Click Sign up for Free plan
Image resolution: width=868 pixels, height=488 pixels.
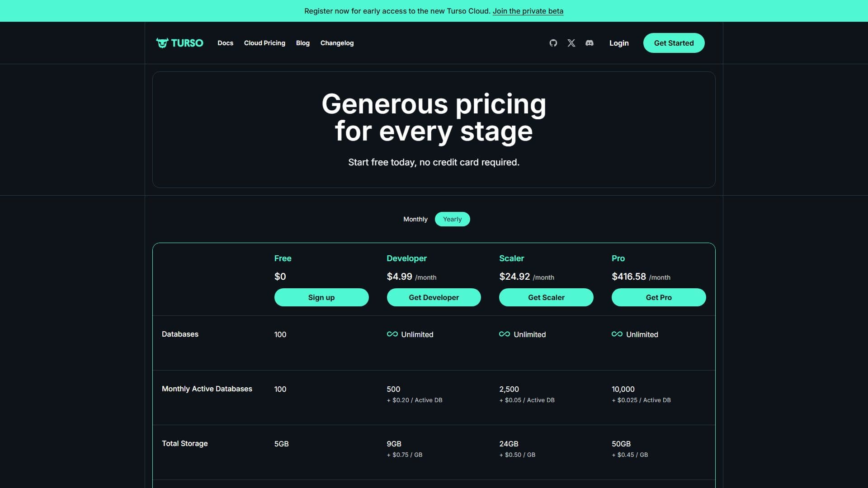click(x=321, y=297)
